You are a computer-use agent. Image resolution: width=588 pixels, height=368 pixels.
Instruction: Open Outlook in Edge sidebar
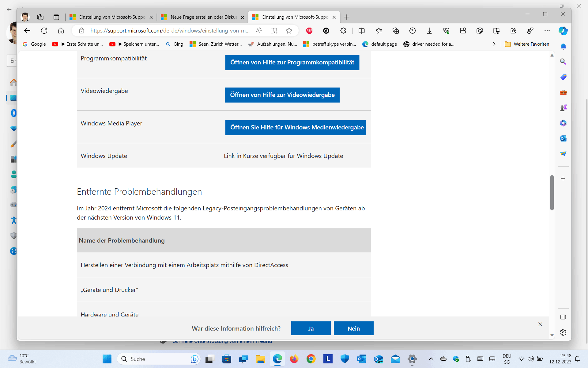[x=563, y=139]
